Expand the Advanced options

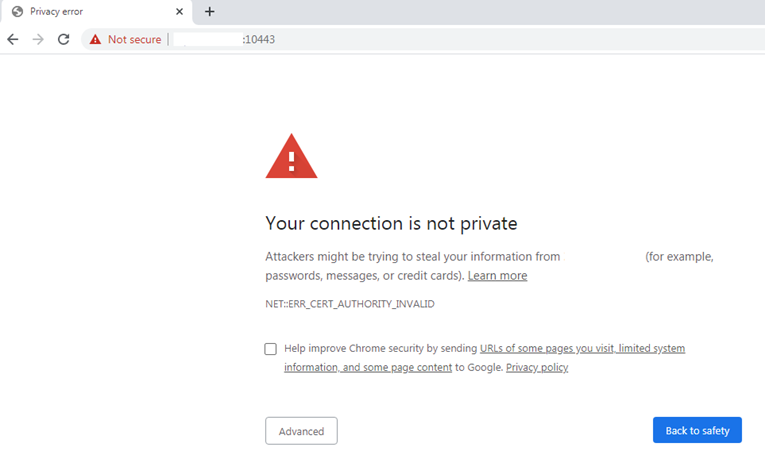tap(301, 431)
